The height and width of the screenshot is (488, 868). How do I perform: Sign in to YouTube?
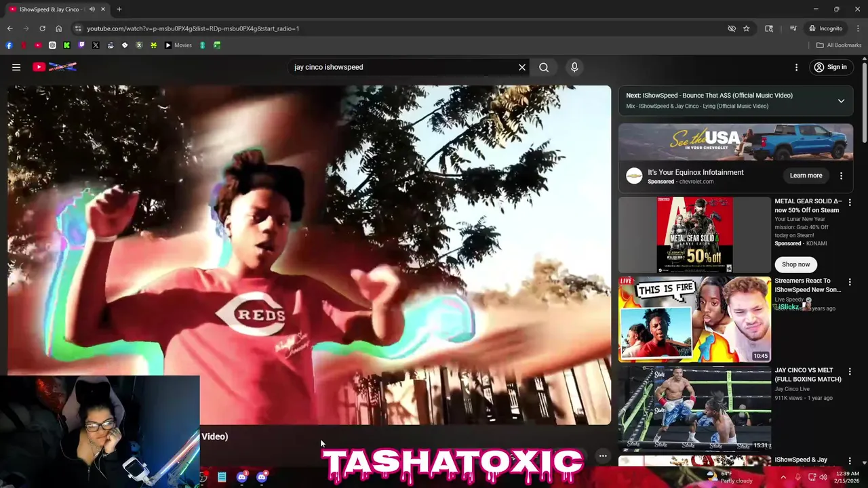coord(830,67)
